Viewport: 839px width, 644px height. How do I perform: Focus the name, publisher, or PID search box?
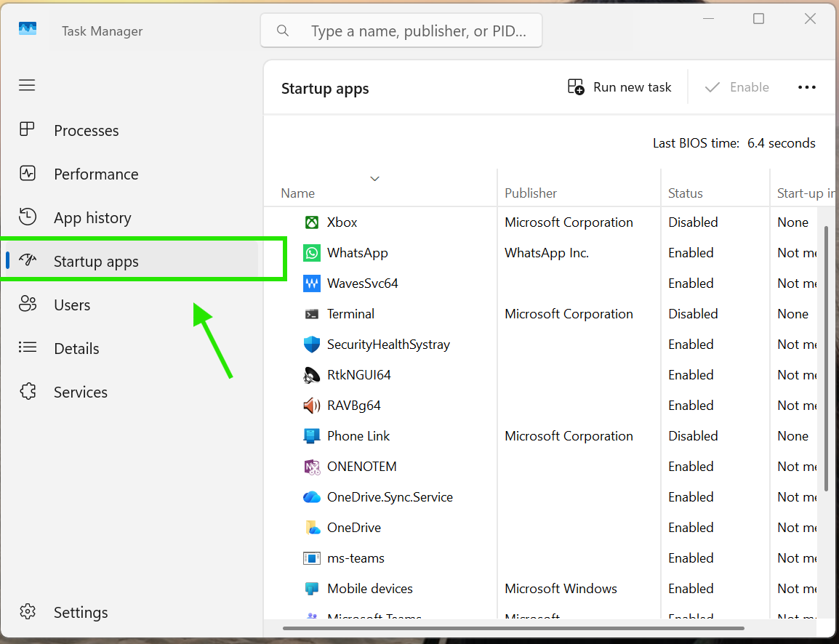tap(401, 31)
